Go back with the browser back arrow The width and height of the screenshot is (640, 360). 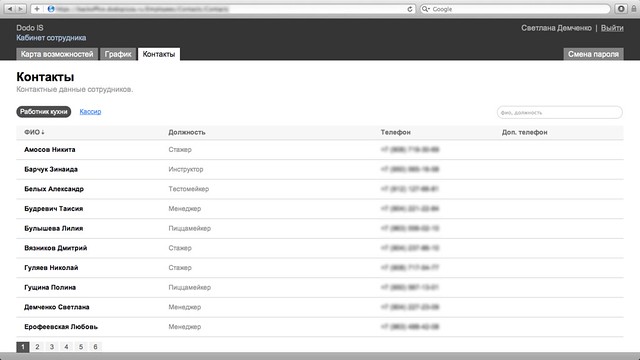click(x=10, y=9)
